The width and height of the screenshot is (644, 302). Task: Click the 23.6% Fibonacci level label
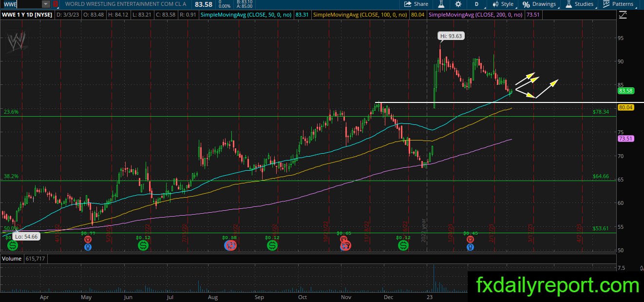coord(11,112)
